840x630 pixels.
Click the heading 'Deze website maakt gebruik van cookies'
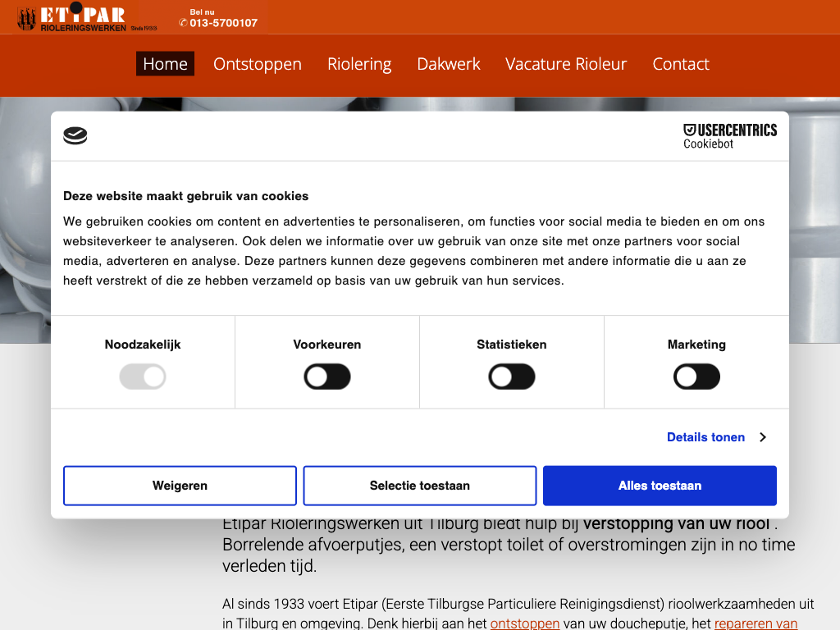pyautogui.click(x=186, y=196)
